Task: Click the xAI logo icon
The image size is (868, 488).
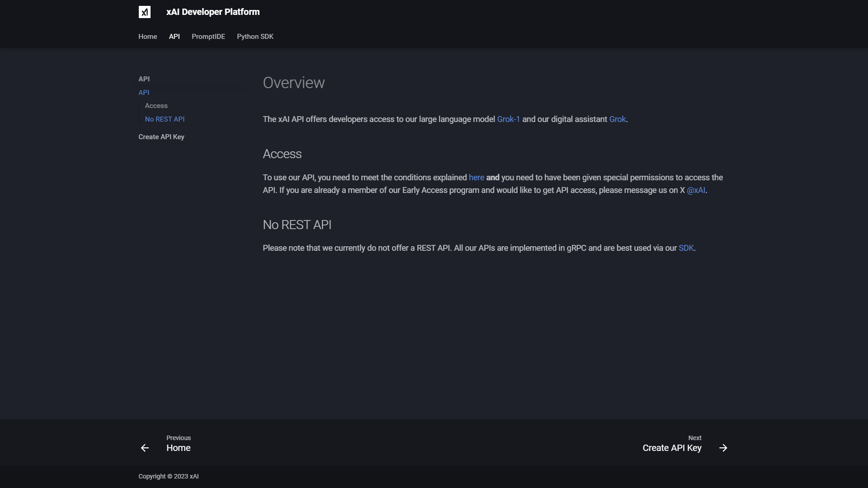Action: (x=144, y=12)
